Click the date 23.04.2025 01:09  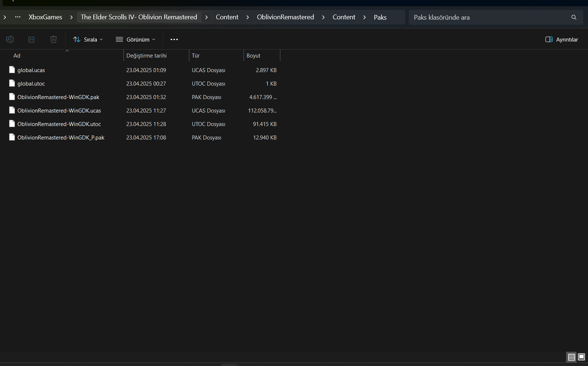146,70
